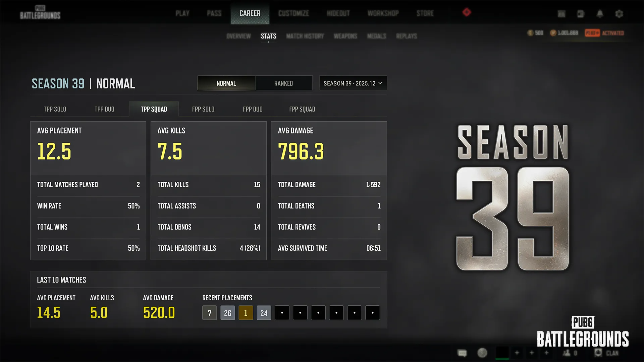Click the red diamond event icon
The height and width of the screenshot is (362, 644).
click(x=467, y=12)
